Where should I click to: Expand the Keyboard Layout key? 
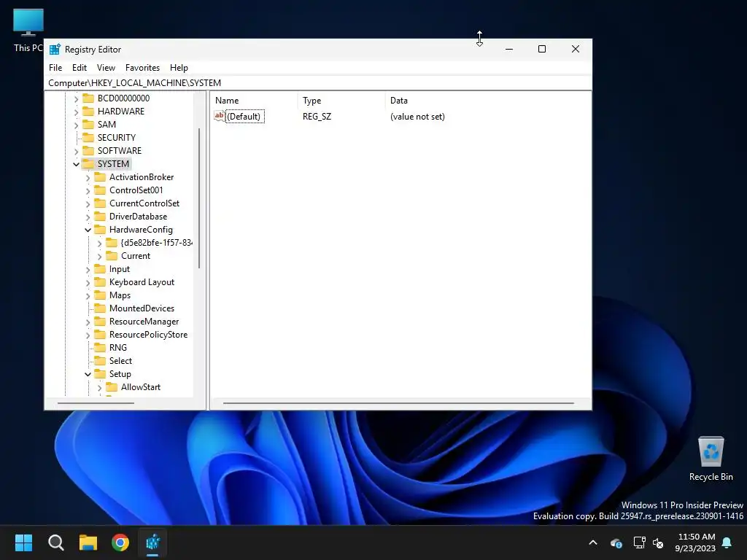pos(88,283)
